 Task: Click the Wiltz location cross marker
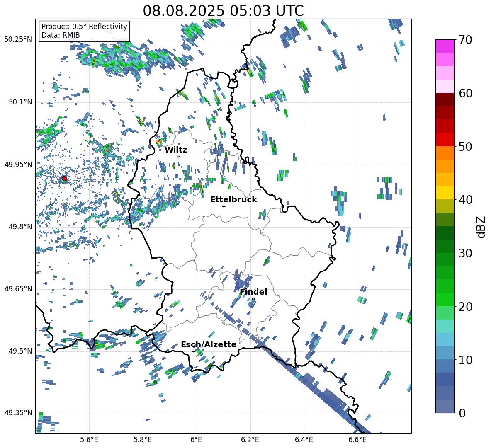pyautogui.click(x=178, y=157)
